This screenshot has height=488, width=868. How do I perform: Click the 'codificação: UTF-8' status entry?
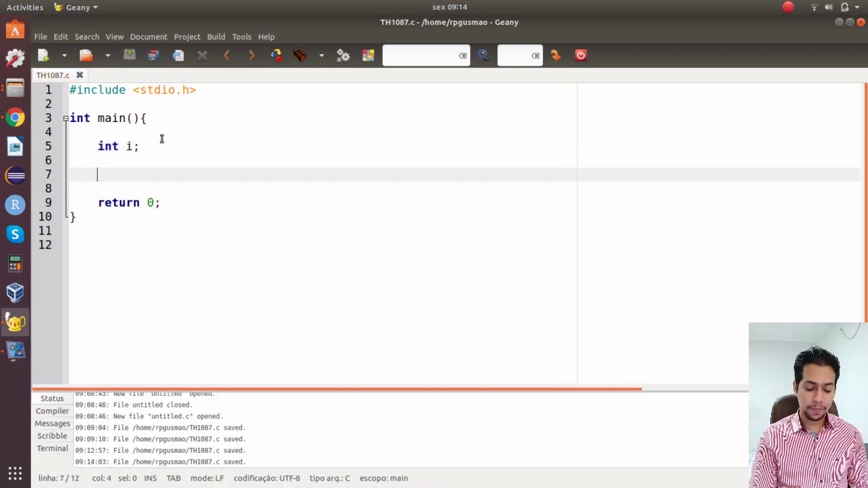click(x=267, y=478)
